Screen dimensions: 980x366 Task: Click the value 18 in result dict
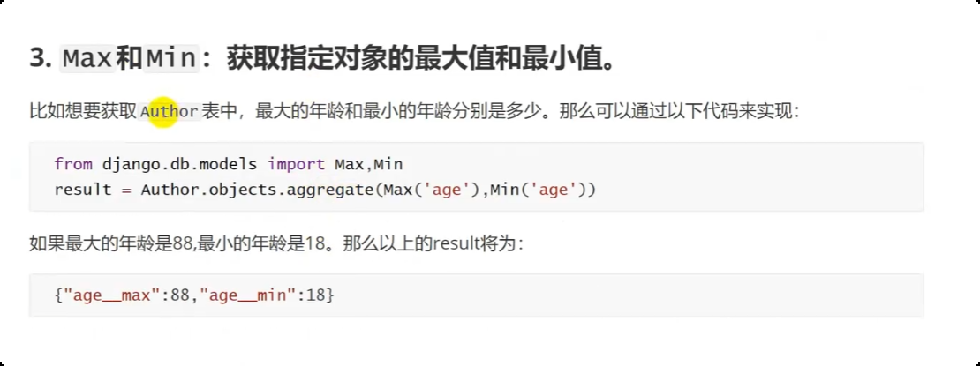click(316, 295)
